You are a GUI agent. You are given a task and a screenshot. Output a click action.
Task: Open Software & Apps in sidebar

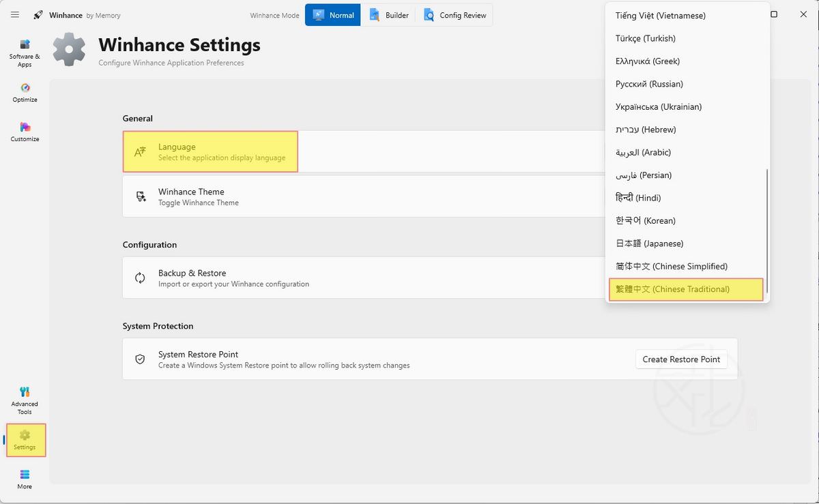(25, 53)
